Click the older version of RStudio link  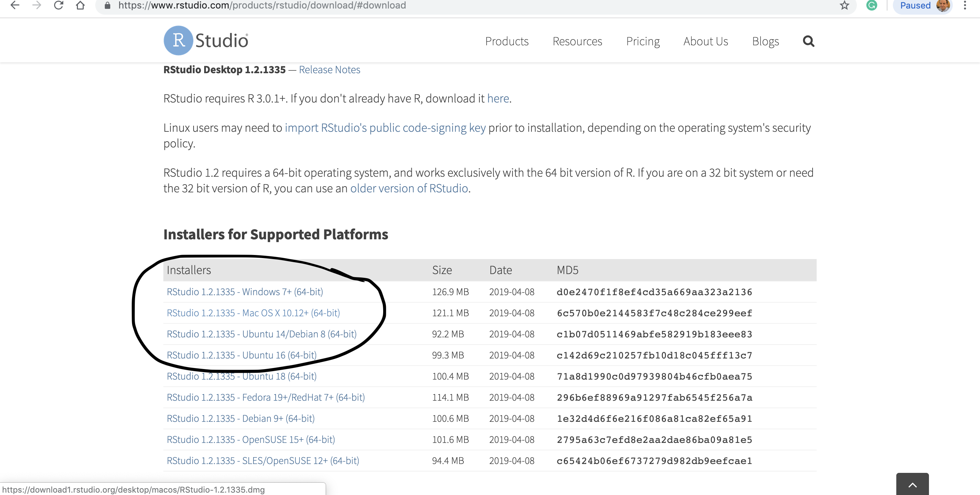409,188
